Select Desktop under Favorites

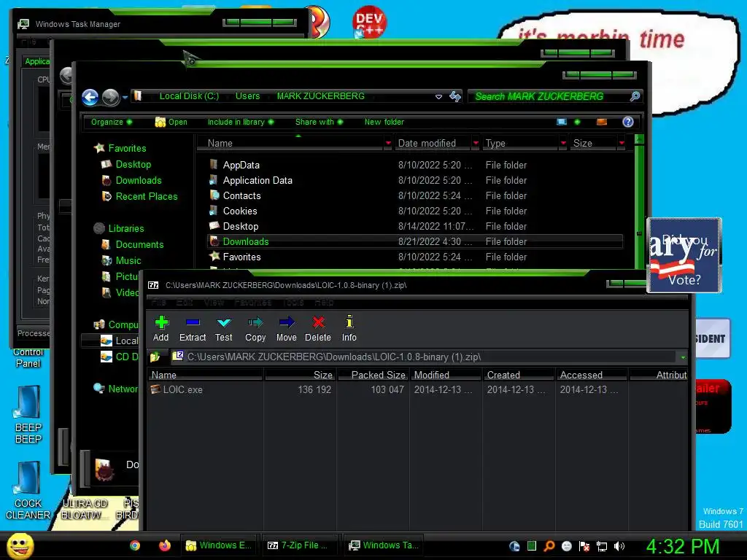pos(126,164)
